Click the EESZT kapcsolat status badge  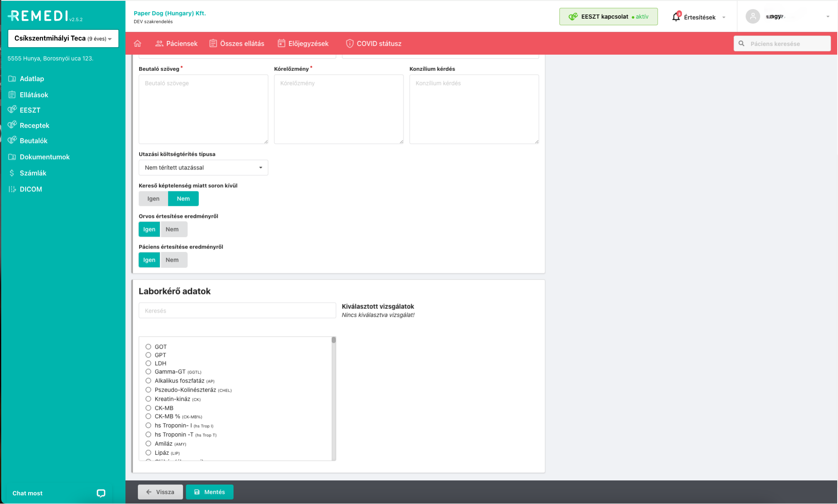coord(608,17)
